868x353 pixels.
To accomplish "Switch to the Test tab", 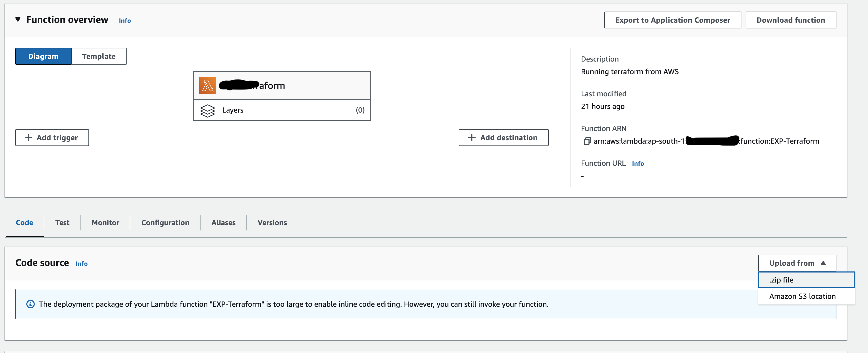I will point(62,222).
